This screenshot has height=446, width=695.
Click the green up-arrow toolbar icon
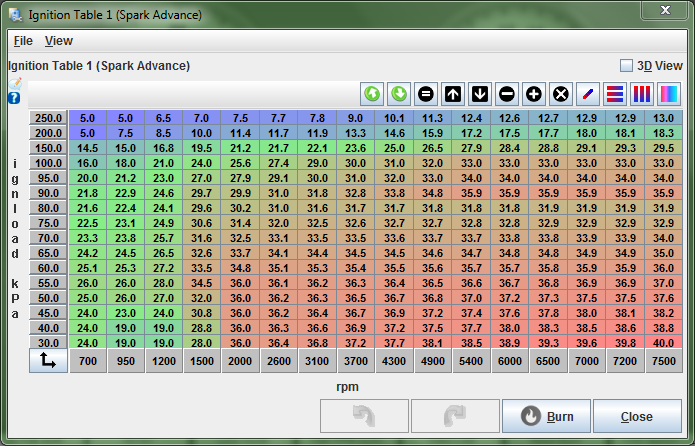(372, 94)
